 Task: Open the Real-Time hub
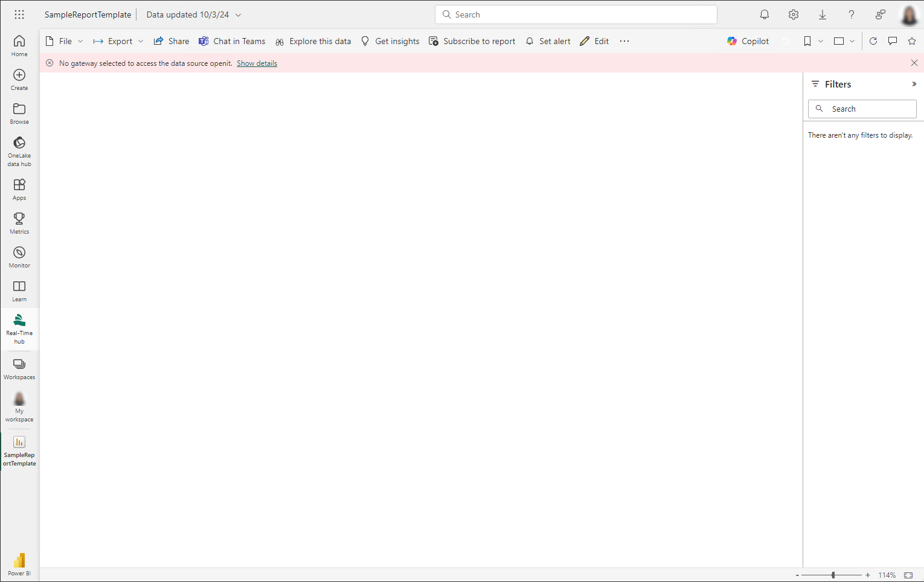19,328
